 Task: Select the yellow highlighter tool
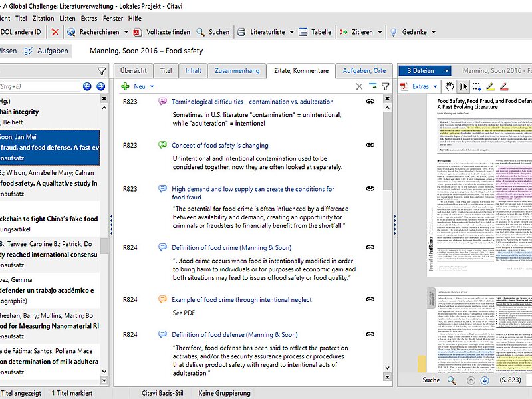coord(490,86)
